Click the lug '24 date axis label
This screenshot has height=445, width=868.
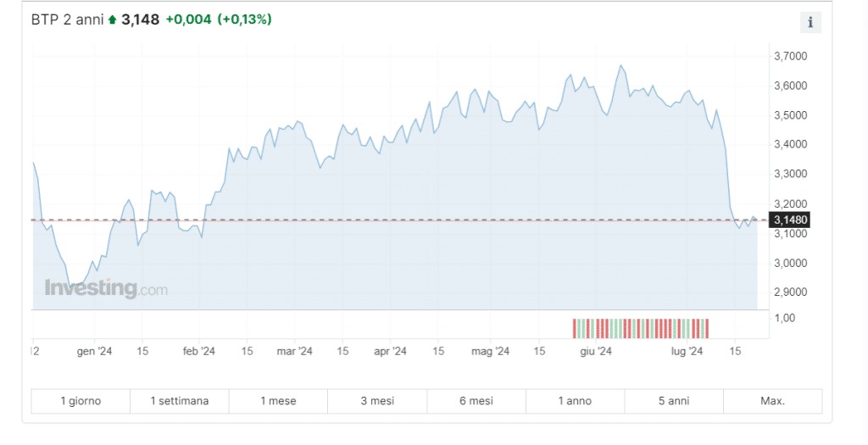687,350
